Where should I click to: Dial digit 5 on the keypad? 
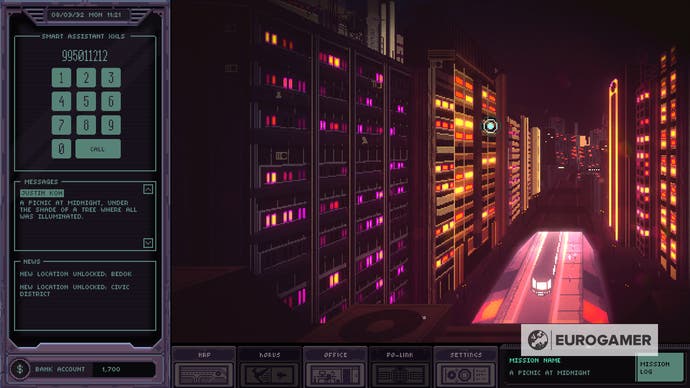(86, 102)
